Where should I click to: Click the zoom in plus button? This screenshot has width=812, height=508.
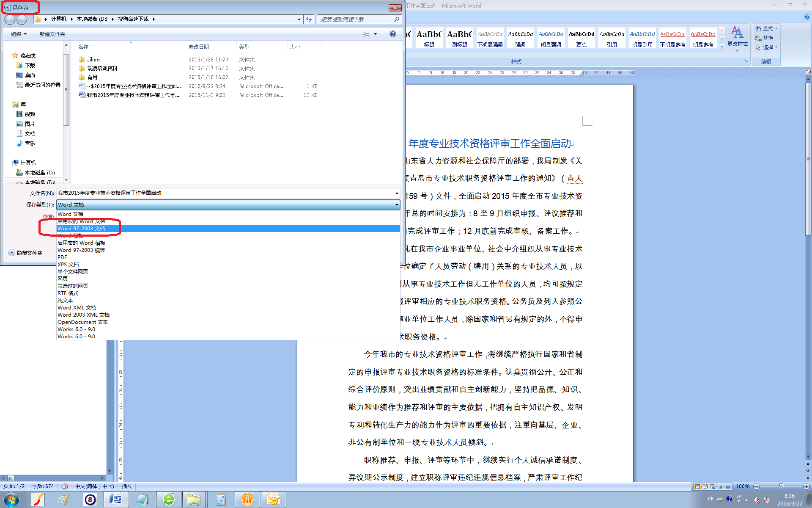[x=806, y=486]
